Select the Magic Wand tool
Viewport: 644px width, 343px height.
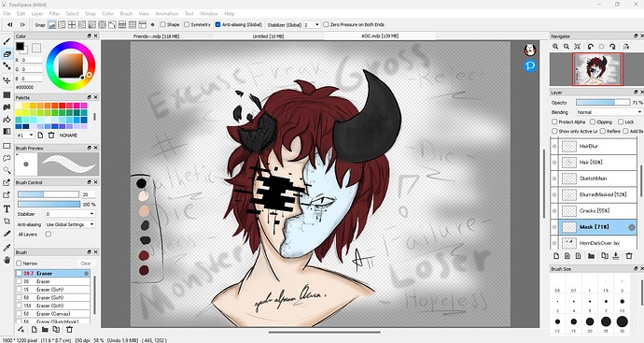7,170
